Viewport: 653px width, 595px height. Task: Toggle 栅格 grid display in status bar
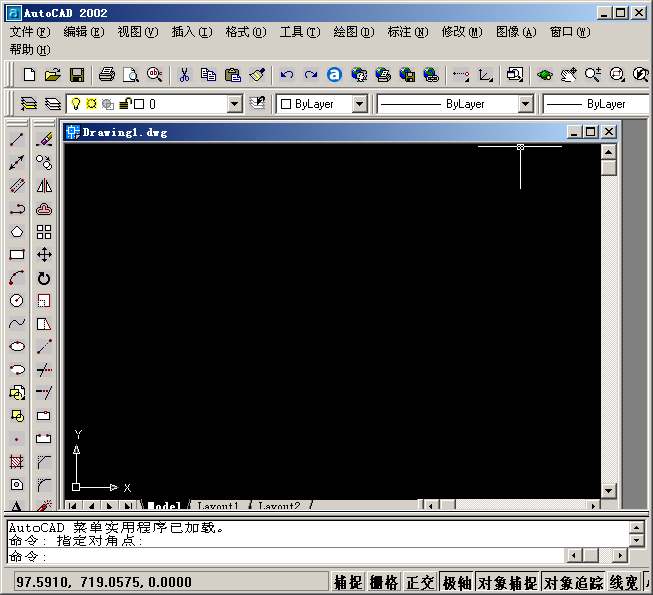384,582
